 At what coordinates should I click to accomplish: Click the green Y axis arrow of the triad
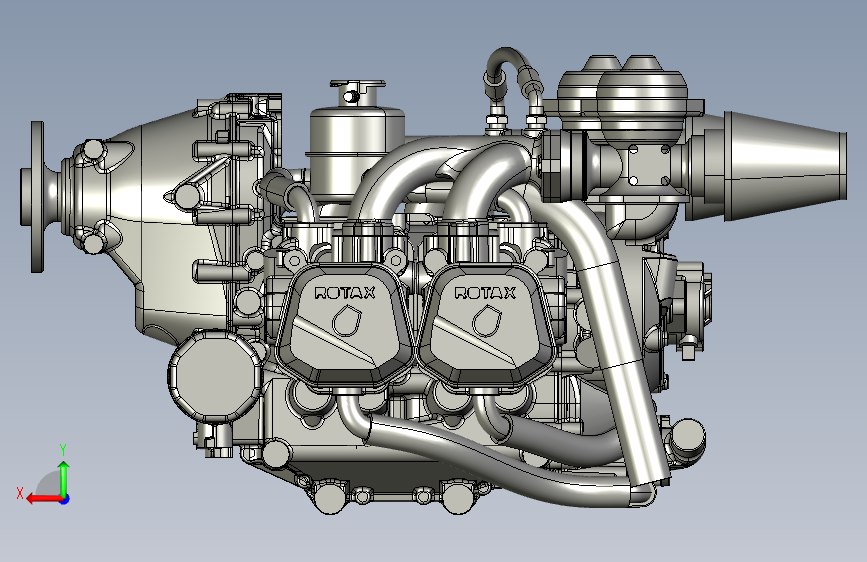click(x=64, y=479)
